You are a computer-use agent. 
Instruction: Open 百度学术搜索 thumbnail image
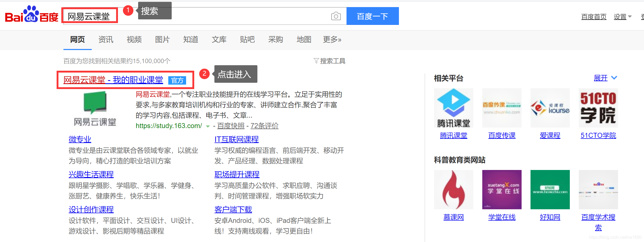598,190
